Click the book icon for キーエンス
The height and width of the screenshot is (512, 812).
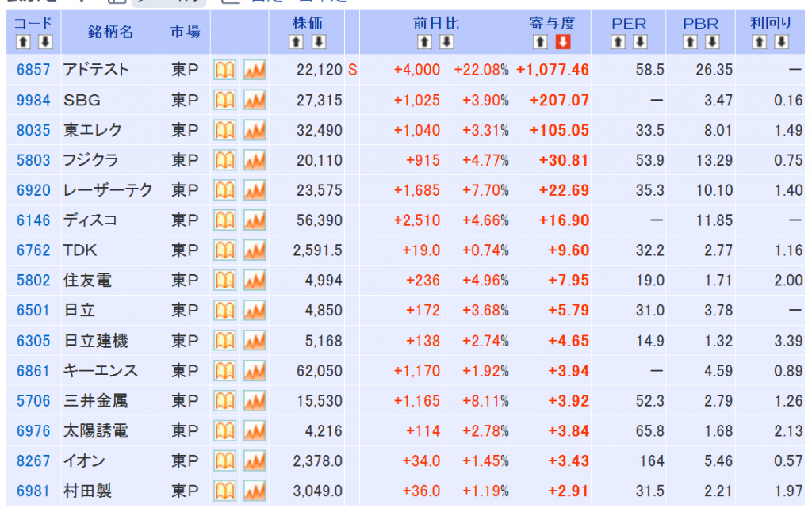[225, 371]
